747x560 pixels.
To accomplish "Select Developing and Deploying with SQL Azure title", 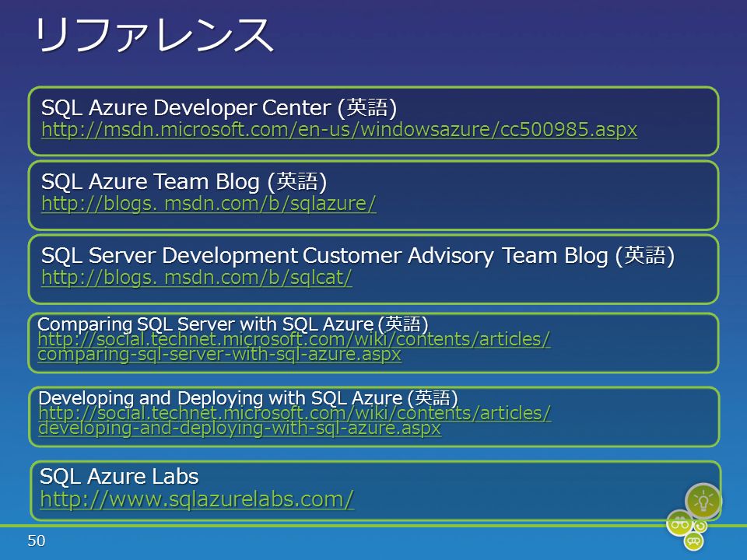I will click(x=247, y=398).
